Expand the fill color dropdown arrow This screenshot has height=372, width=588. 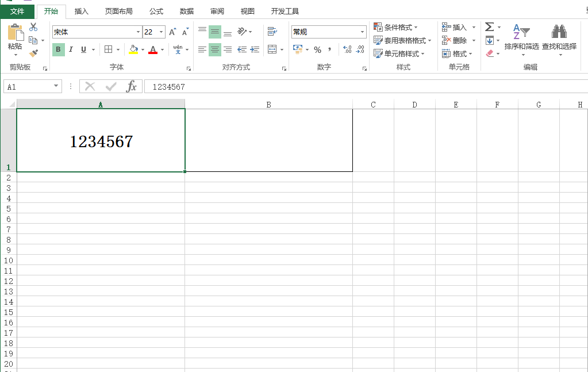143,49
